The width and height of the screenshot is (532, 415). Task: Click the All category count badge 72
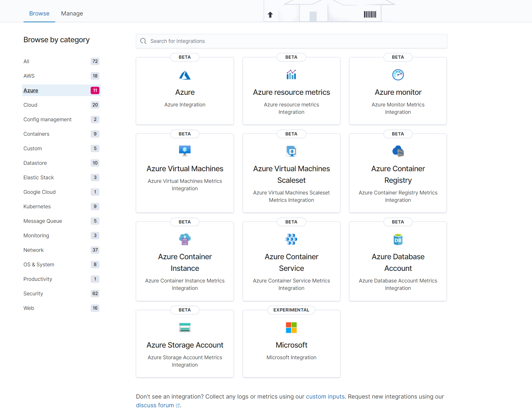click(x=95, y=61)
